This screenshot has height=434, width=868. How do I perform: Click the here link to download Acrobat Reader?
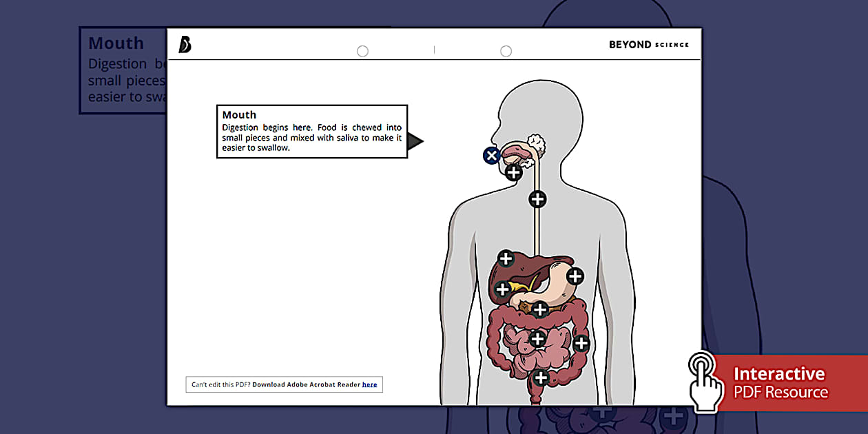click(369, 384)
